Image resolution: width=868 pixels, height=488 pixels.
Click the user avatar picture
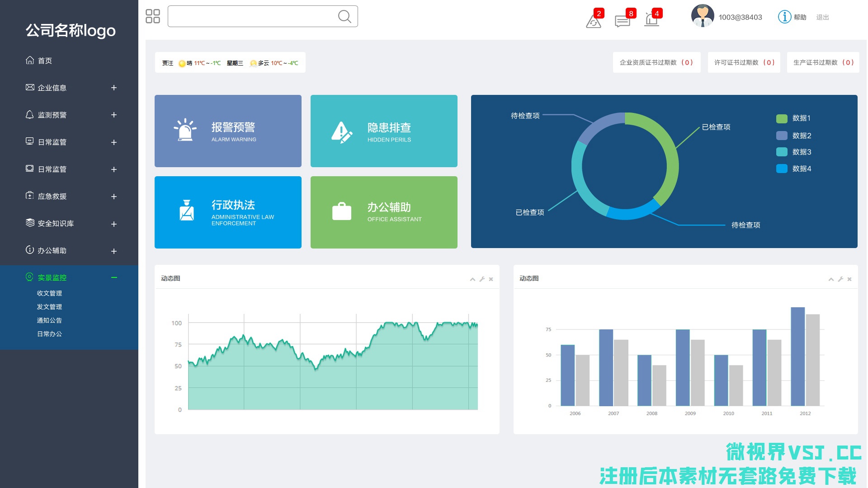pos(703,16)
